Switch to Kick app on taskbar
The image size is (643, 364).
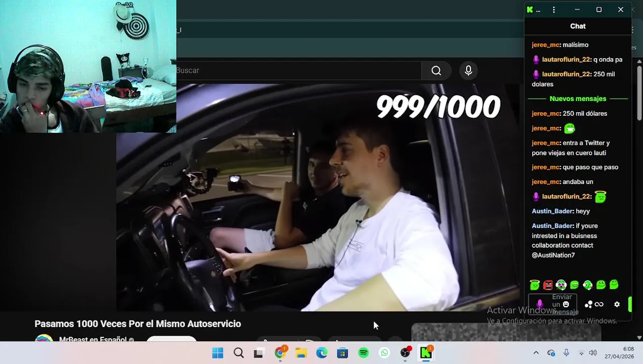pyautogui.click(x=426, y=353)
